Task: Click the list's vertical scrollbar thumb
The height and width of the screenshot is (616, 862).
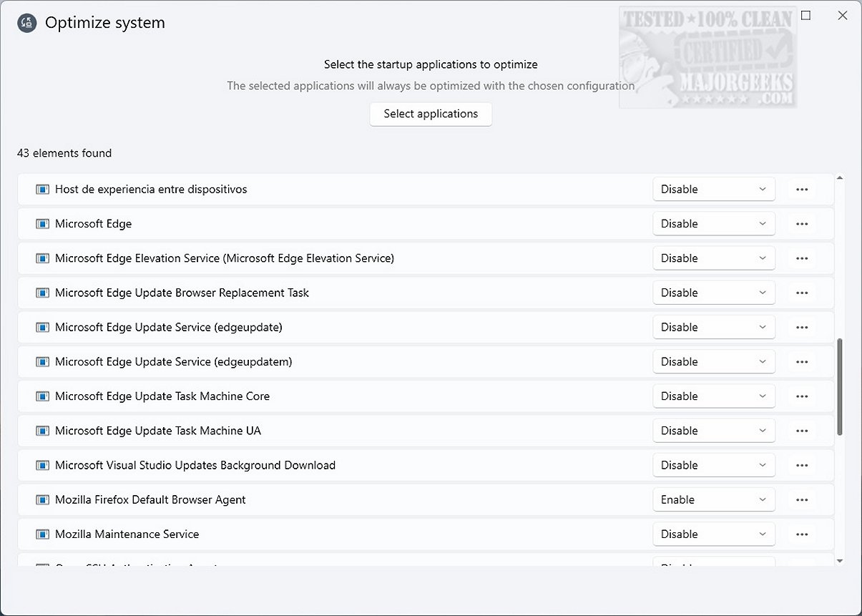Action: point(840,386)
